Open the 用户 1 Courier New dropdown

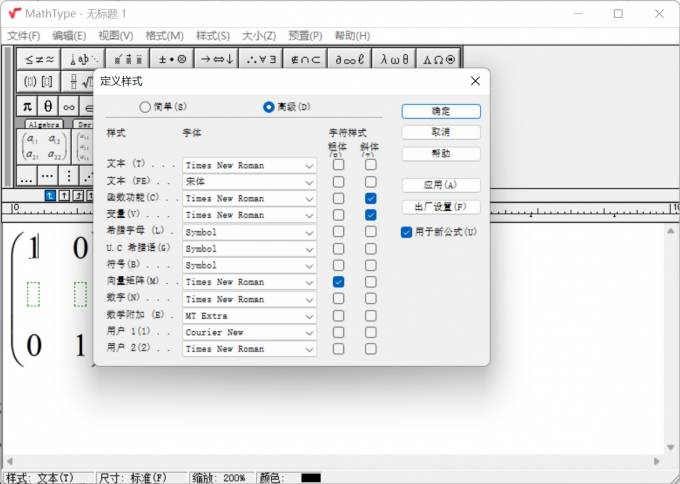point(249,333)
